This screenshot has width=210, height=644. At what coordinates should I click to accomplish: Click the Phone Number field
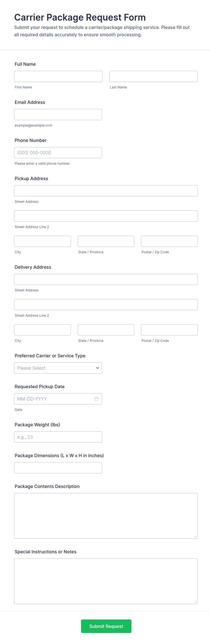tap(58, 152)
